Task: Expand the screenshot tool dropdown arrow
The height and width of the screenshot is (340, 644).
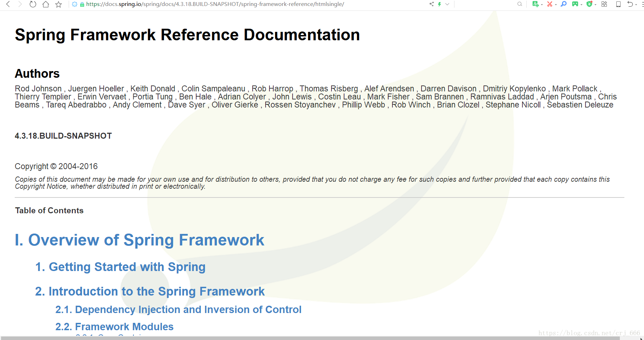Action: (x=556, y=5)
